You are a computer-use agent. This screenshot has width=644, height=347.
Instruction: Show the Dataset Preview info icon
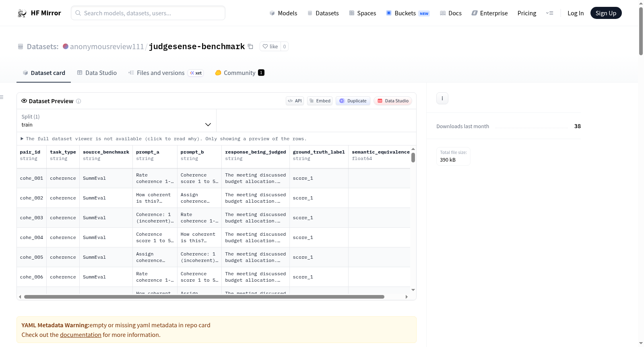pos(78,101)
